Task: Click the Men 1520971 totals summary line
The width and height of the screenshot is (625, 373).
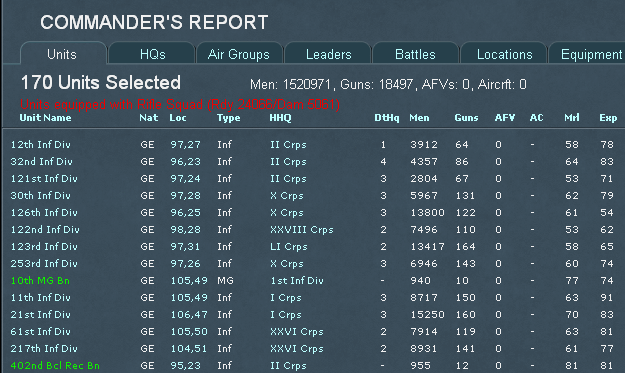Action: 388,84
